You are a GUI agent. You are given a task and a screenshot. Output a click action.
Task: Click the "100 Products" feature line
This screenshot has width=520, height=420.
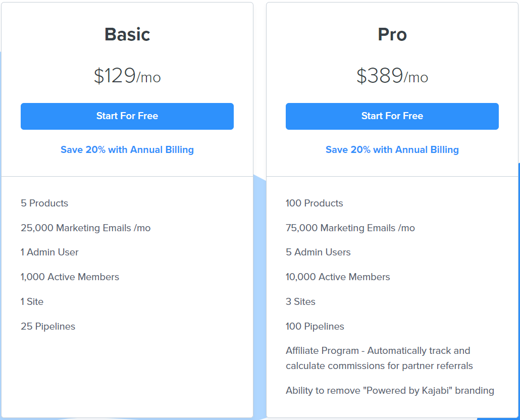coord(315,203)
